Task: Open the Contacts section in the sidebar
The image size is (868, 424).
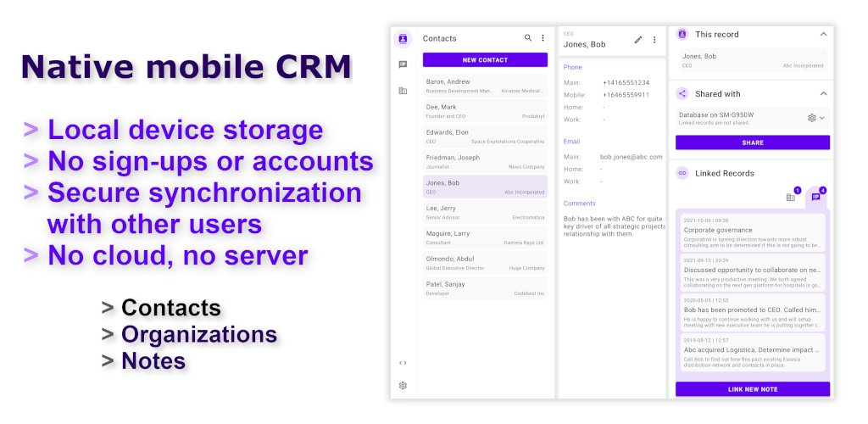Action: [x=403, y=39]
